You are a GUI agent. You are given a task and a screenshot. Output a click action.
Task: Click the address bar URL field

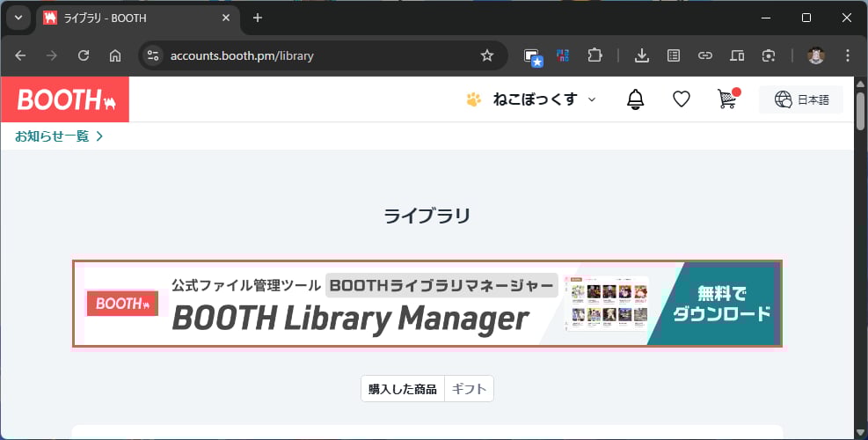pos(308,55)
